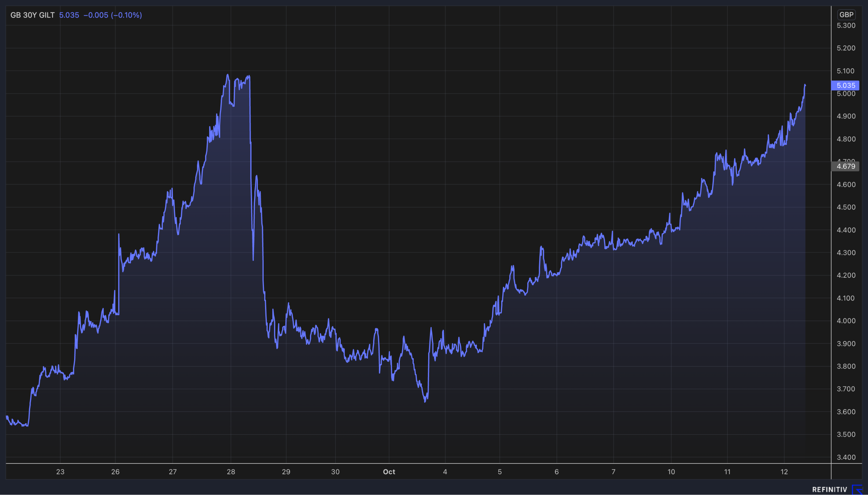The width and height of the screenshot is (868, 495).
Task: Click the 7 date label on time axis
Action: 614,472
